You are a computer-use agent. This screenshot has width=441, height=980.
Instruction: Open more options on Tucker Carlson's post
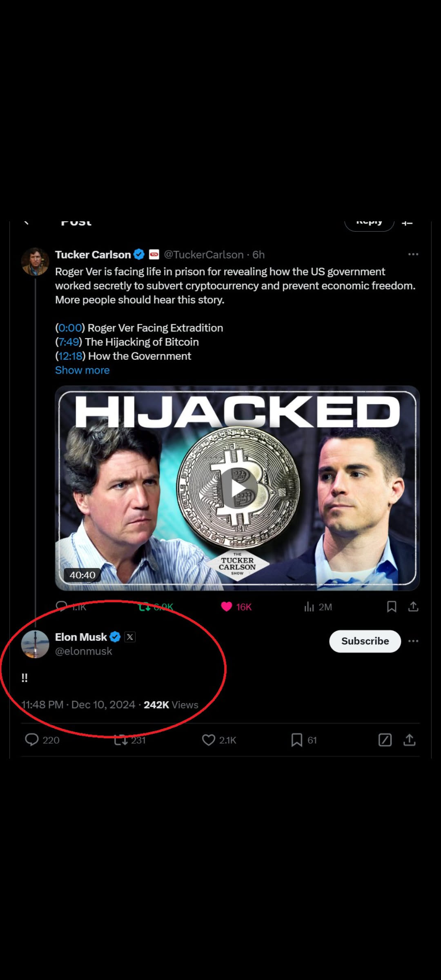413,254
